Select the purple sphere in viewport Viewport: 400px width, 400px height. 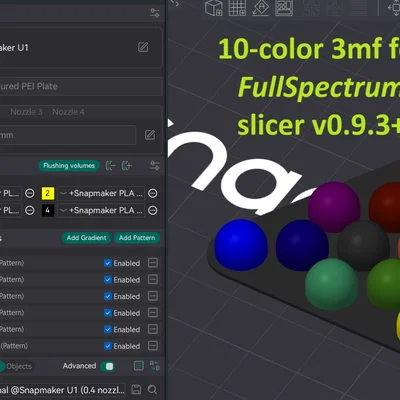pyautogui.click(x=334, y=207)
